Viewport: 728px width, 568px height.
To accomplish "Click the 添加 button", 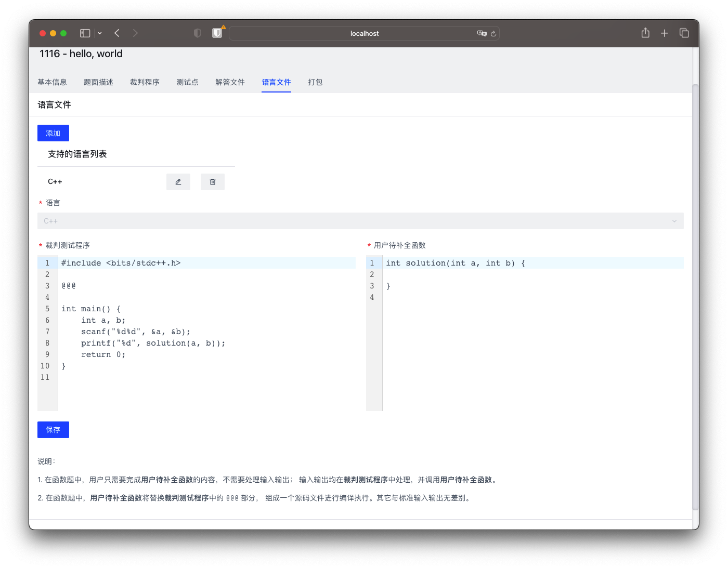I will pyautogui.click(x=53, y=133).
